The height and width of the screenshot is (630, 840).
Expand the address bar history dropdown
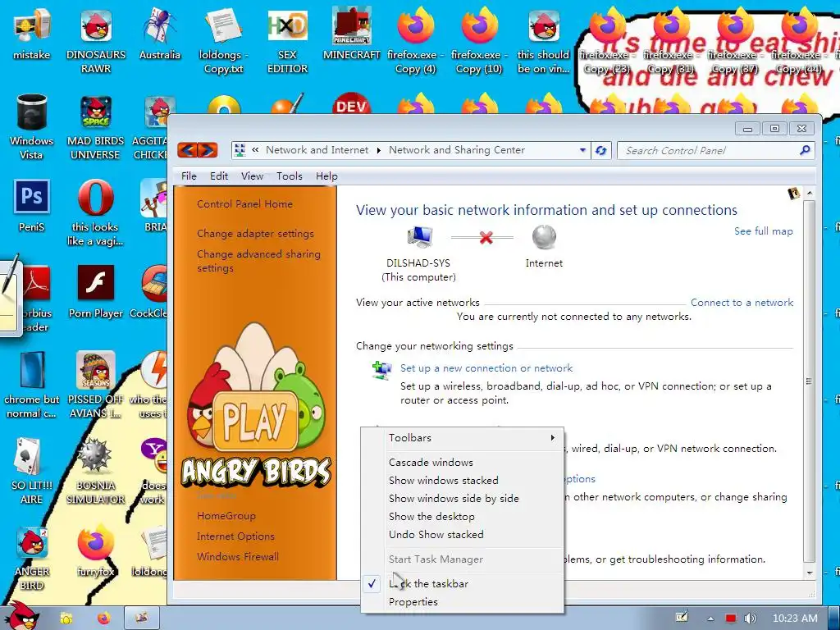[582, 151]
